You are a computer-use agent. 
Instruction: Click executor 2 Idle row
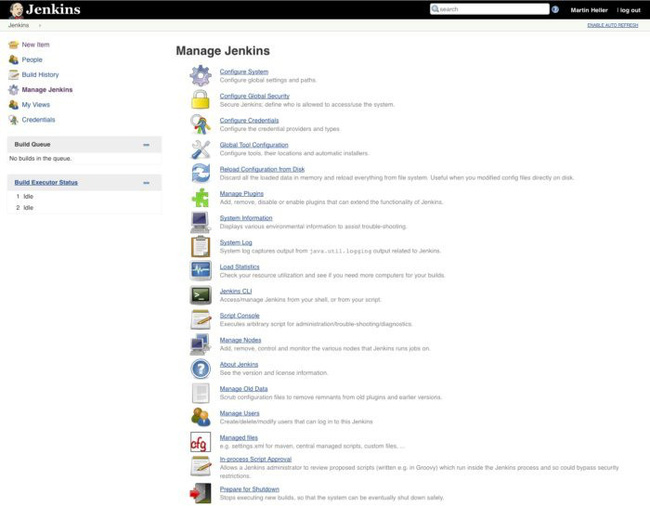(85, 208)
